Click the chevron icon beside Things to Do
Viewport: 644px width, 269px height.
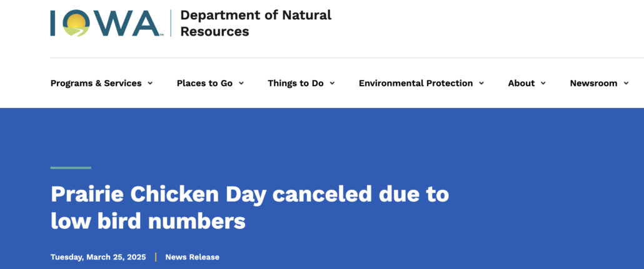332,83
